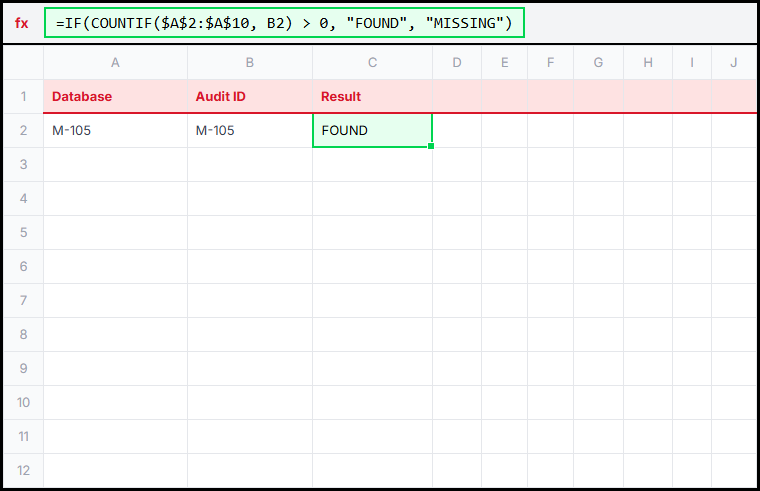Select the FOUND result cell
Screen dimensions: 760x491
(372, 131)
